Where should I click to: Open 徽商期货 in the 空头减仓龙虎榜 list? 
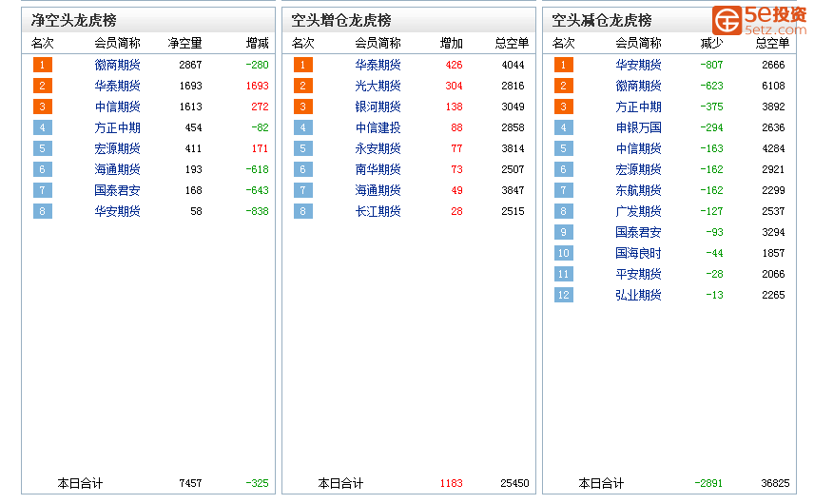pos(638,86)
